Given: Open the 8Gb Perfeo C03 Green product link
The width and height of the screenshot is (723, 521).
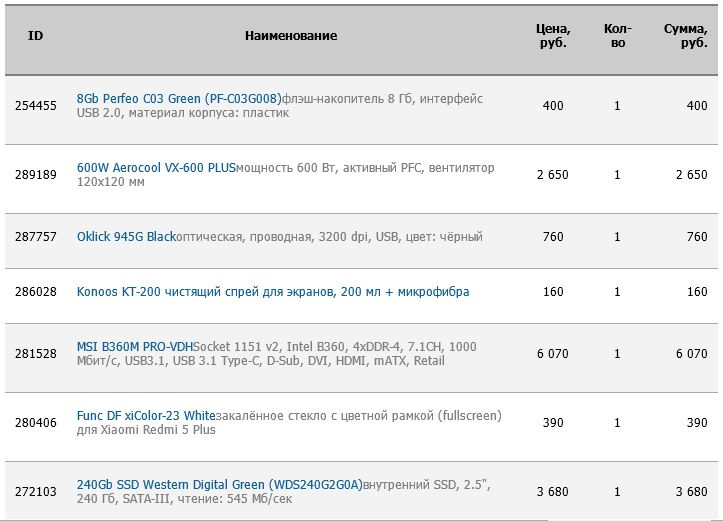Looking at the screenshot, I should (179, 99).
